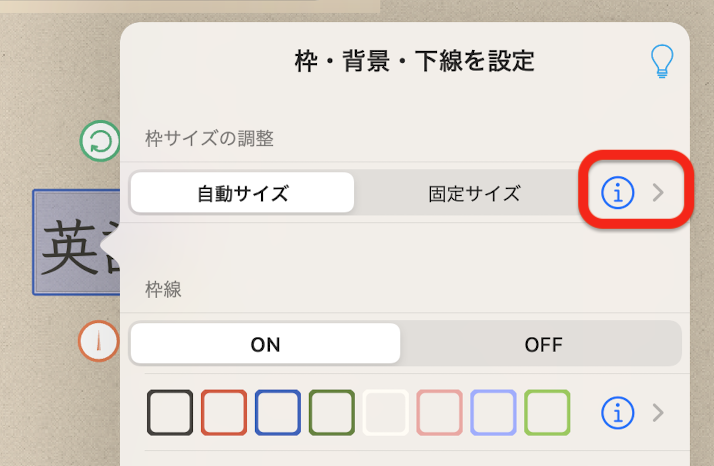Image resolution: width=714 pixels, height=466 pixels.
Task: Choose the light purple border swatch
Action: pyautogui.click(x=493, y=413)
